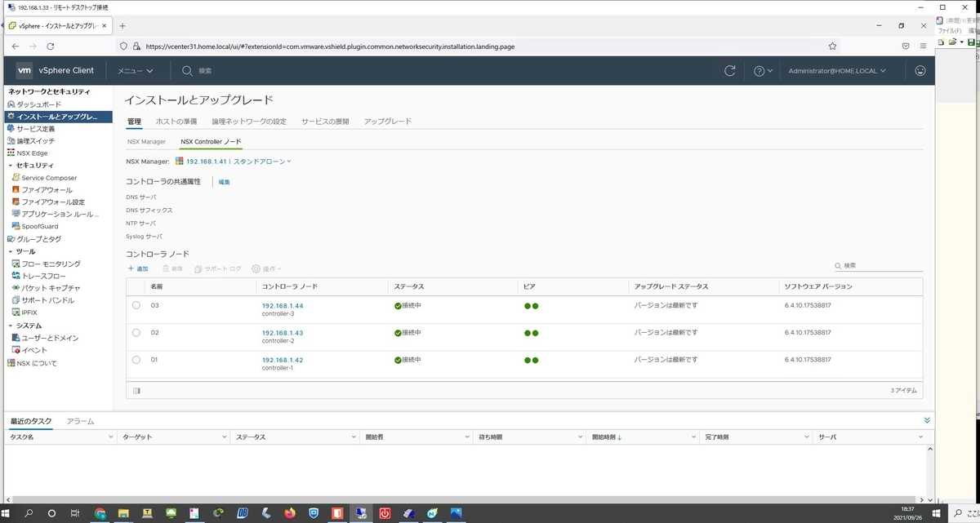Click the パケット キャプチャ icon
This screenshot has height=523, width=980.
pos(16,288)
